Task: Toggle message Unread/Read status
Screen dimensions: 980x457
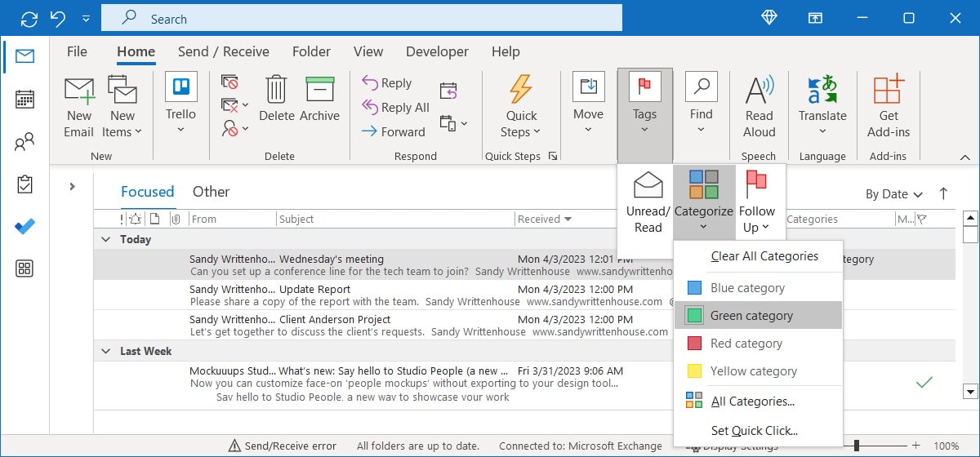Action: tap(648, 202)
